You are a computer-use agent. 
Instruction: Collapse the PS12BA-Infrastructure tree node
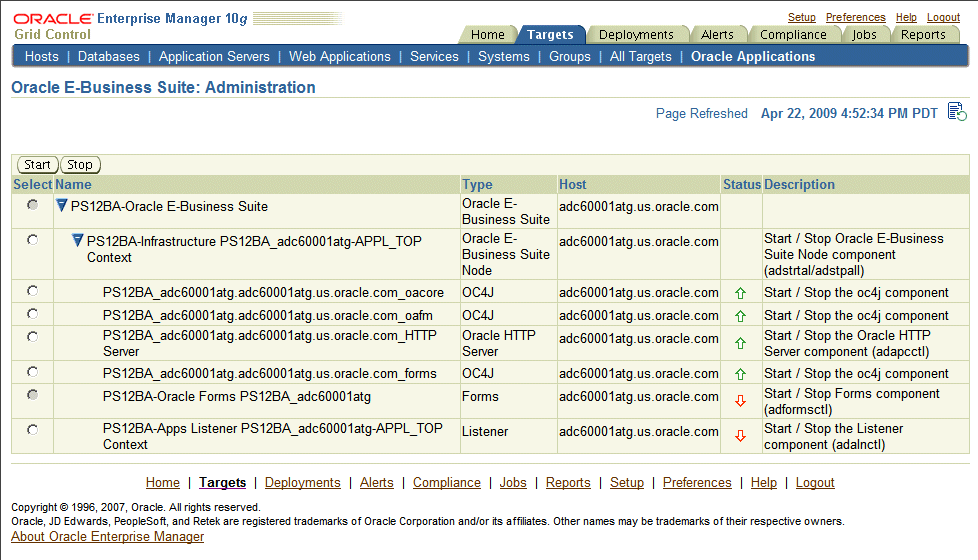pyautogui.click(x=77, y=240)
